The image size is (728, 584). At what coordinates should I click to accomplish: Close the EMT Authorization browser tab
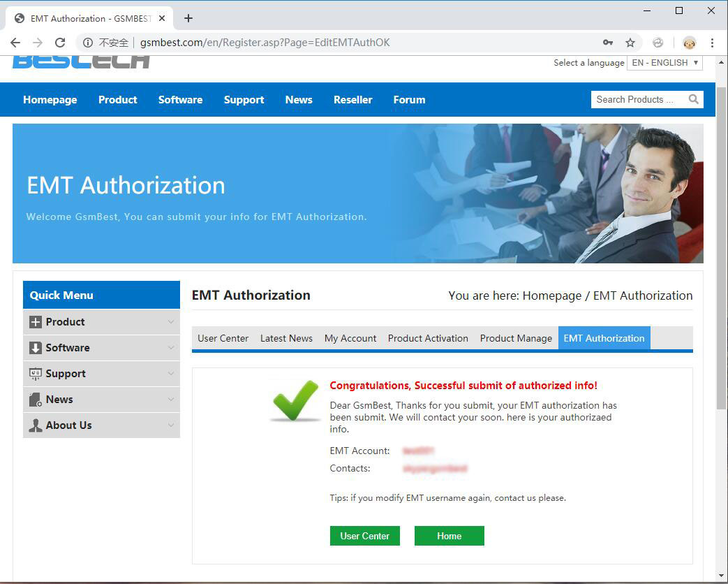coord(162,19)
